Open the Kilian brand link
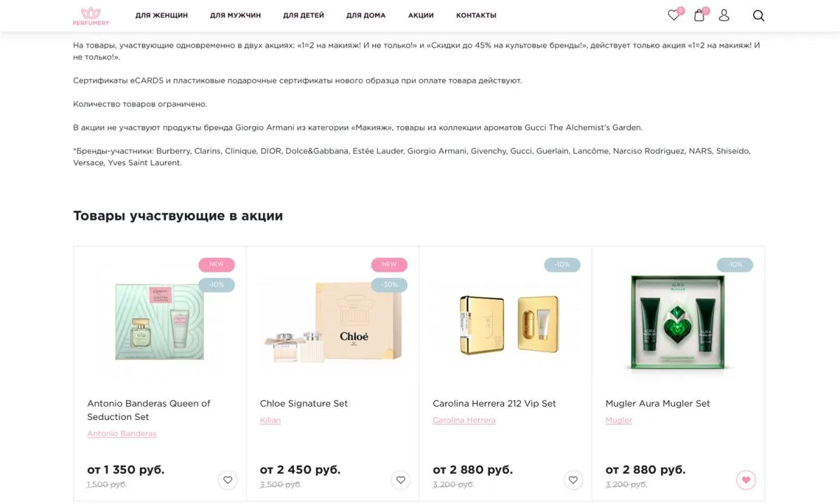This screenshot has height=504, width=840. [x=270, y=420]
